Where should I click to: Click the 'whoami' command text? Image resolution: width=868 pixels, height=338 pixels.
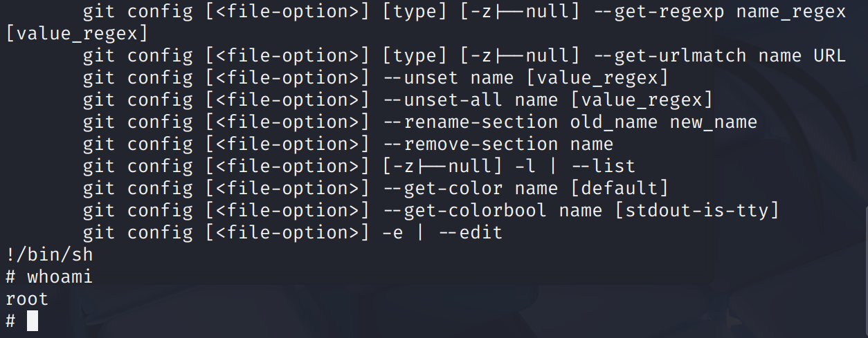click(60, 277)
